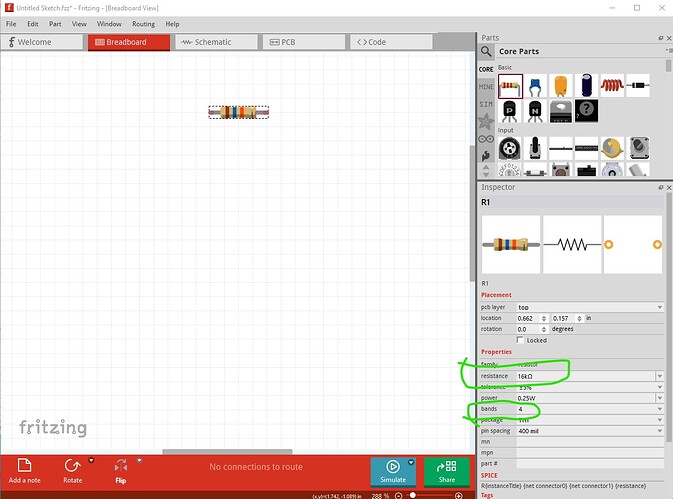Open the resistance value dropdown

(659, 376)
